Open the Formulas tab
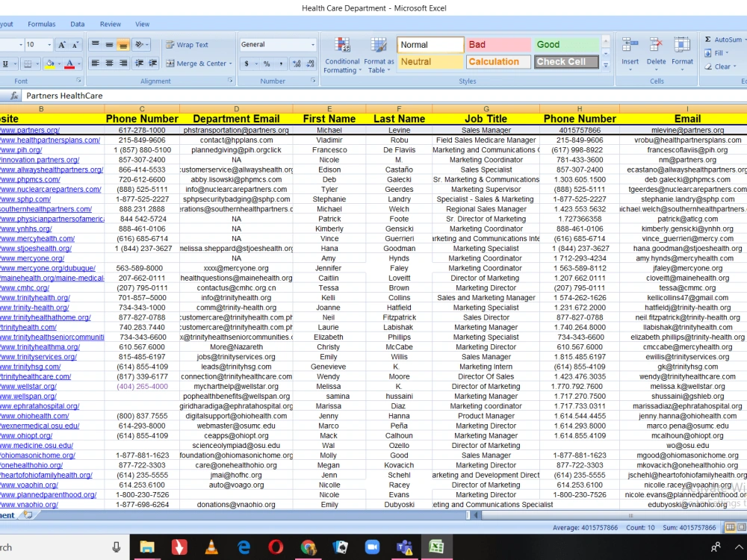The width and height of the screenshot is (747, 560). pos(41,24)
